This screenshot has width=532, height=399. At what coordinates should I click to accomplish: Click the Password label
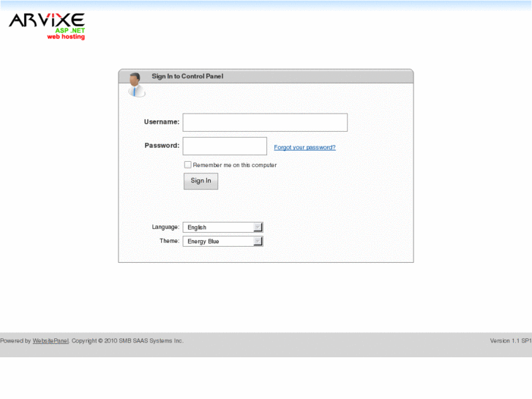point(162,146)
